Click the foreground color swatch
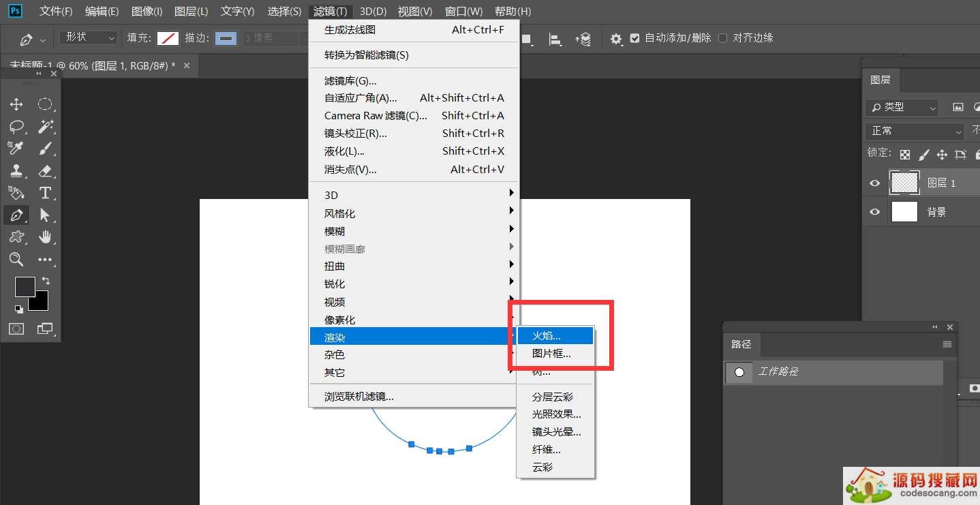 [x=25, y=287]
